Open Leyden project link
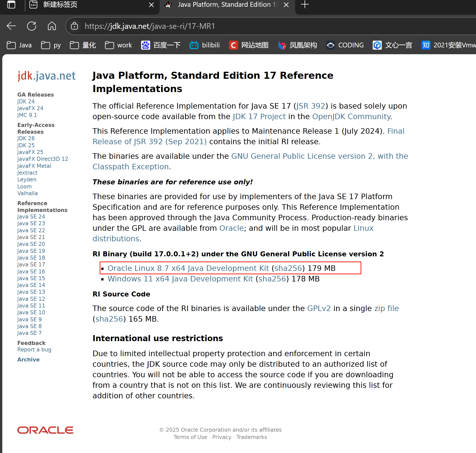 click(27, 179)
